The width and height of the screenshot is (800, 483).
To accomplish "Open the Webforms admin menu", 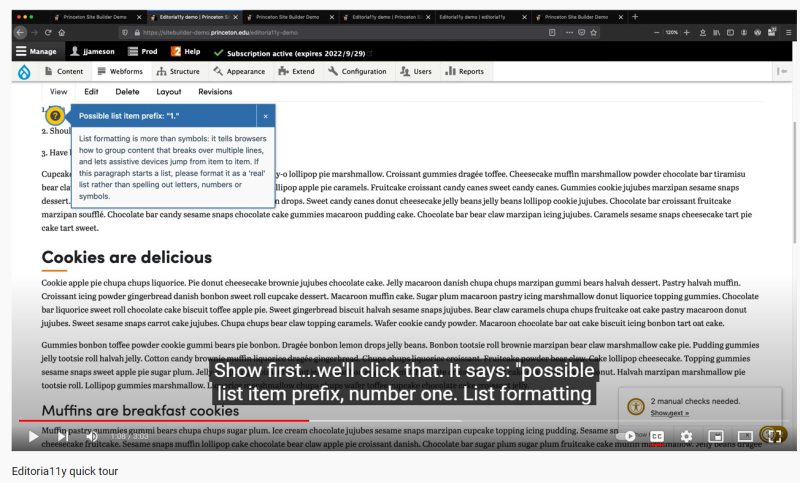I will (120, 71).
